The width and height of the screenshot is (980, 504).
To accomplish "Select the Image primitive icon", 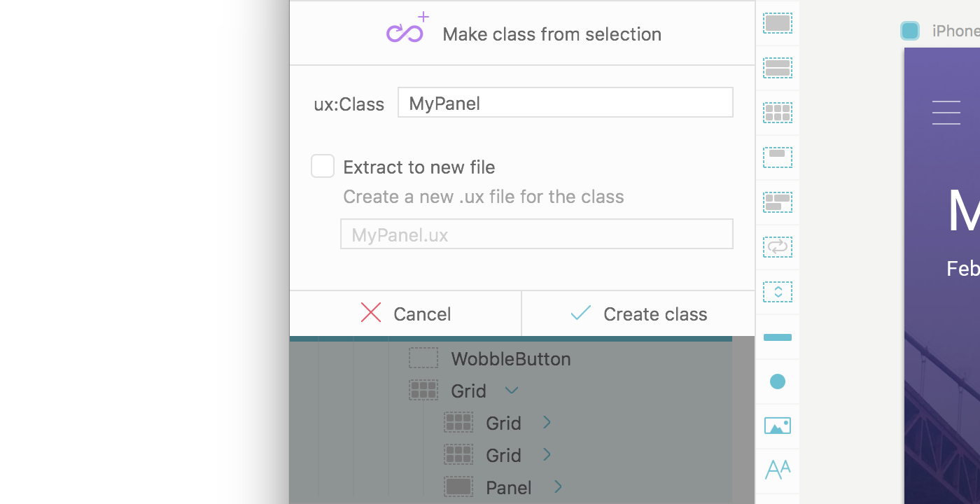I will (x=777, y=426).
